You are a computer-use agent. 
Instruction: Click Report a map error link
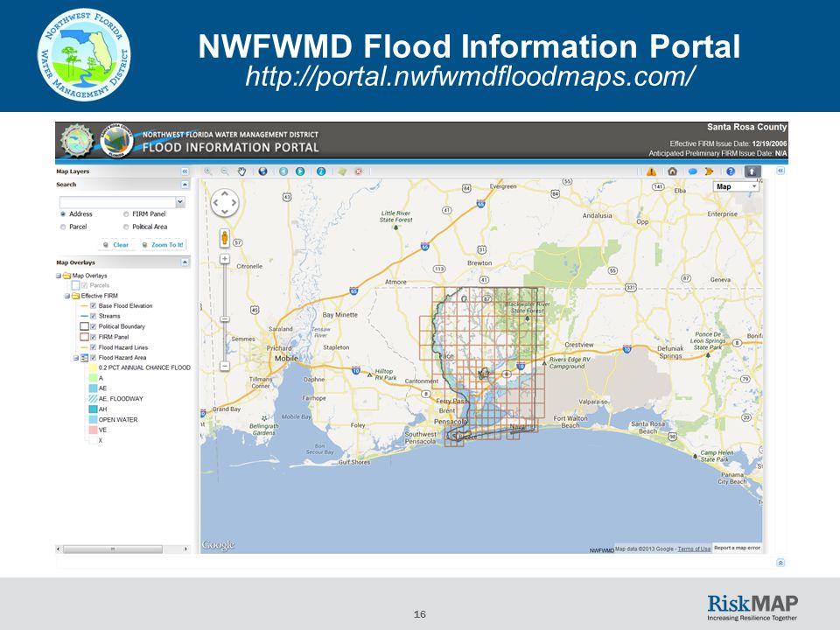pyautogui.click(x=737, y=548)
